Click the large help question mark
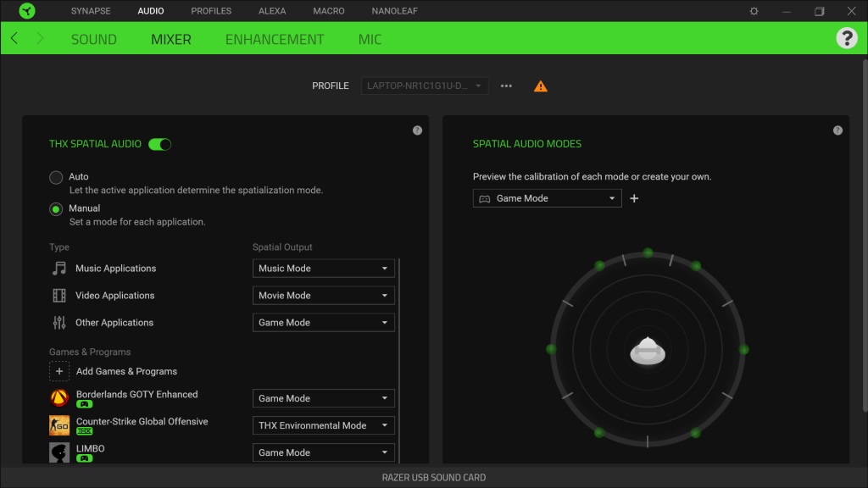Image resolution: width=868 pixels, height=488 pixels. [847, 38]
